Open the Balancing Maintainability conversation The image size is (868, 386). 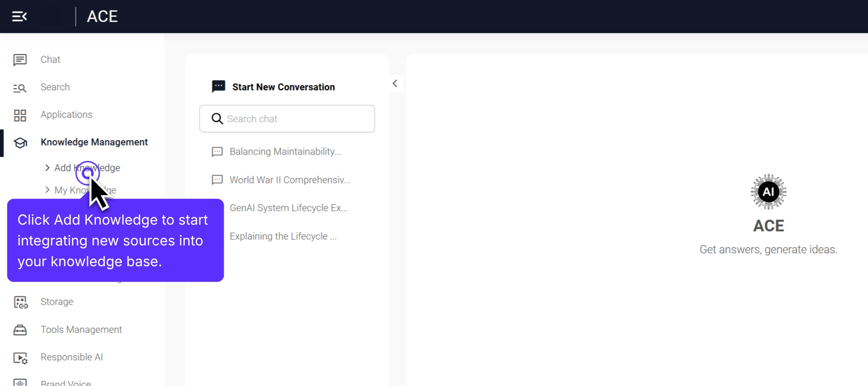(x=285, y=152)
